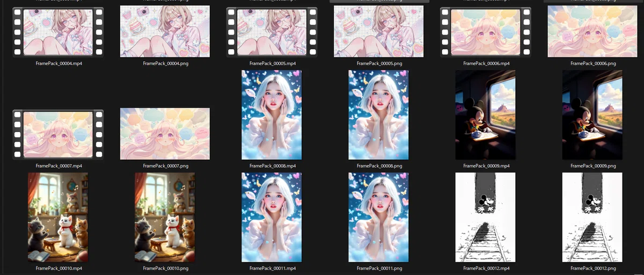Viewport: 644px width, 275px height.
Task: Select the FramePack_00009.mp4 train window thumbnail
Action: pyautogui.click(x=485, y=115)
